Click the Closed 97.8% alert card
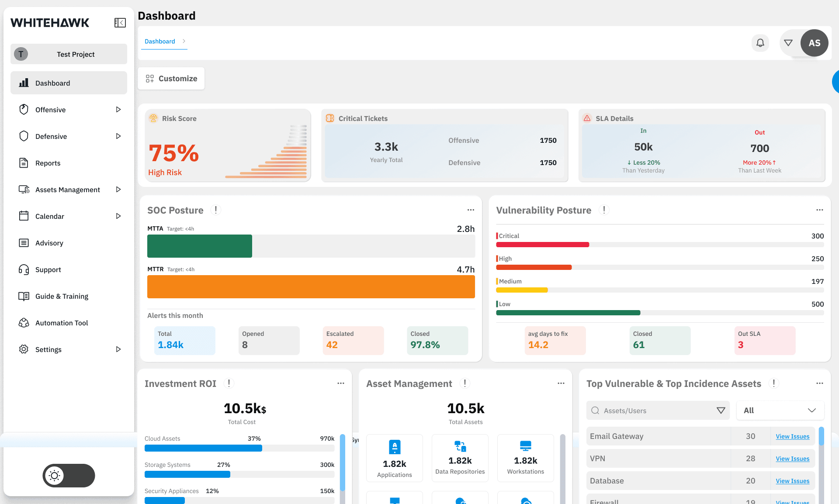This screenshot has width=839, height=504. point(437,340)
